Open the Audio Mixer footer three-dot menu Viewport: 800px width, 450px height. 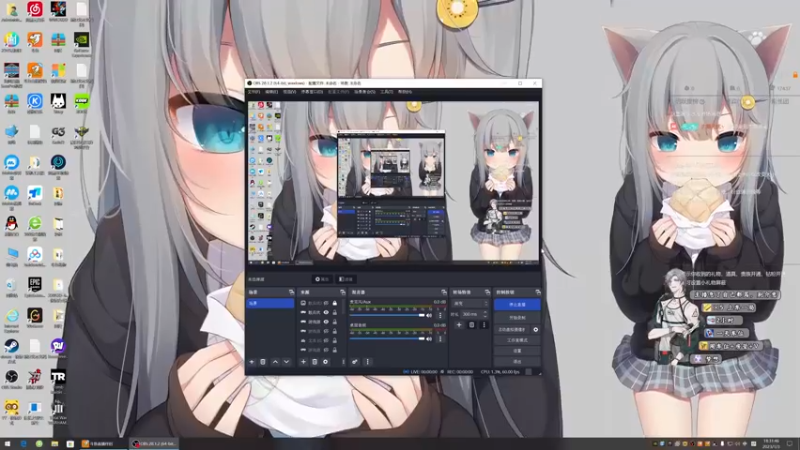point(367,362)
